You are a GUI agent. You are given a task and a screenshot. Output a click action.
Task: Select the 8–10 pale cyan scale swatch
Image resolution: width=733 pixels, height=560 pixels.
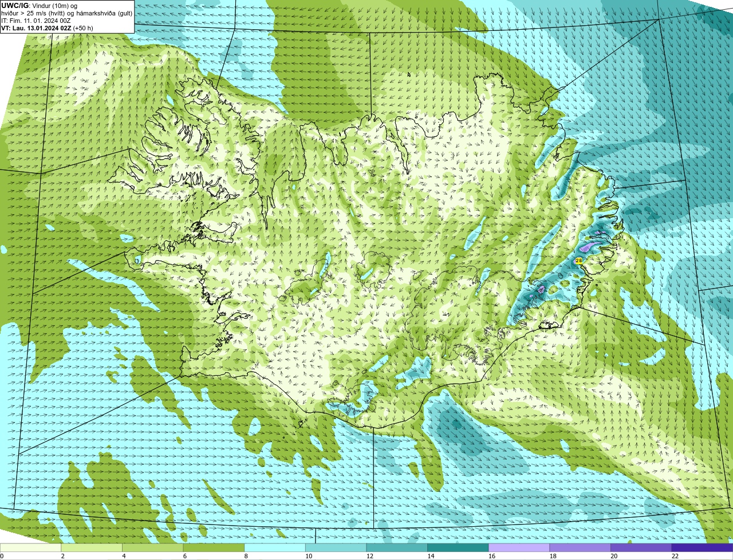tap(275, 548)
